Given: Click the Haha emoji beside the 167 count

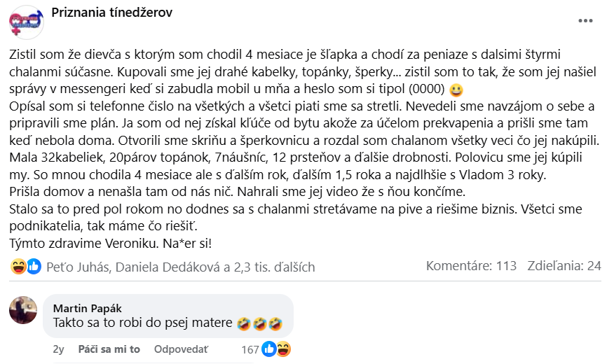Looking at the screenshot, I should pos(283,349).
